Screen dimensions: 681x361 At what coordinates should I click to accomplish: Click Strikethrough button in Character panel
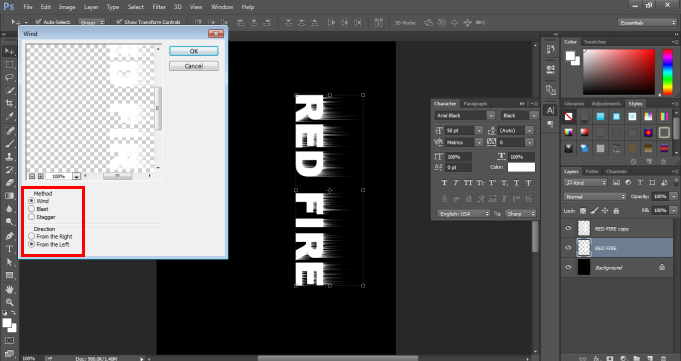[x=529, y=183]
